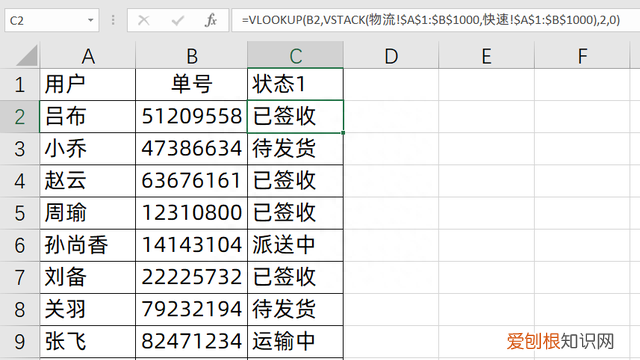Image resolution: width=640 pixels, height=360 pixels.
Task: Select row 3 header
Action: pyautogui.click(x=20, y=149)
